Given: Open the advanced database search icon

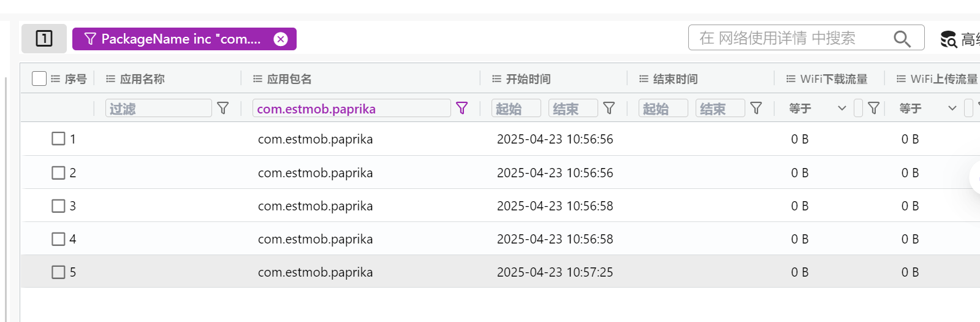Looking at the screenshot, I should pos(948,39).
